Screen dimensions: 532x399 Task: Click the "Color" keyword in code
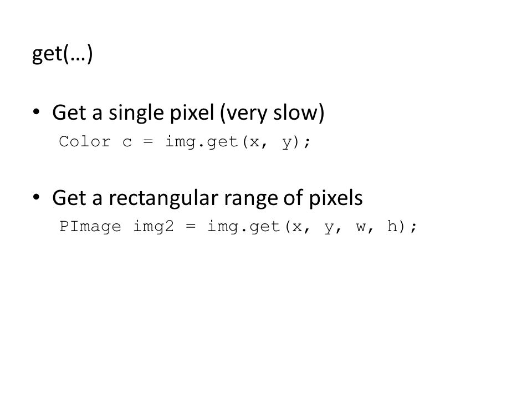[x=85, y=141]
